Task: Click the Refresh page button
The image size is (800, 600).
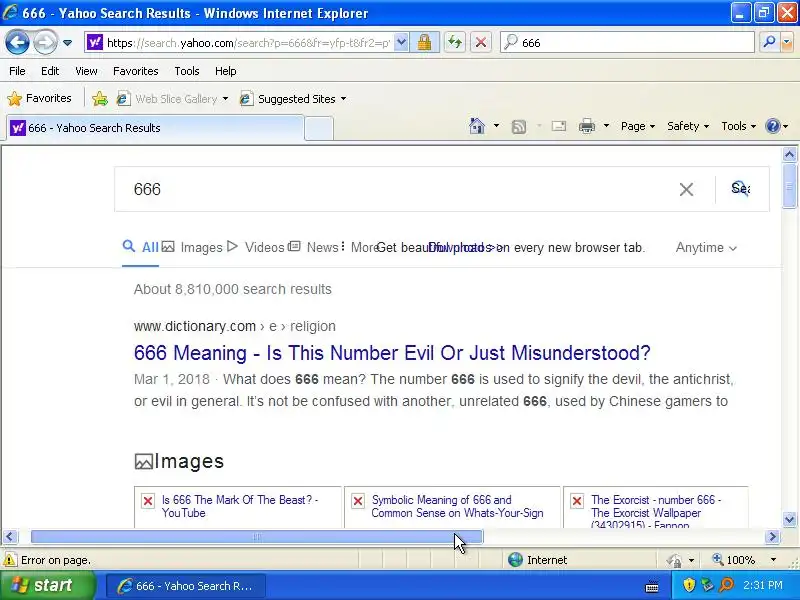Action: click(455, 42)
